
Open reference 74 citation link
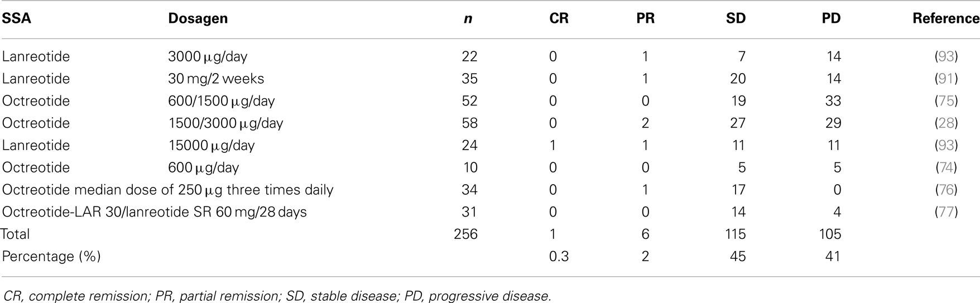click(946, 167)
